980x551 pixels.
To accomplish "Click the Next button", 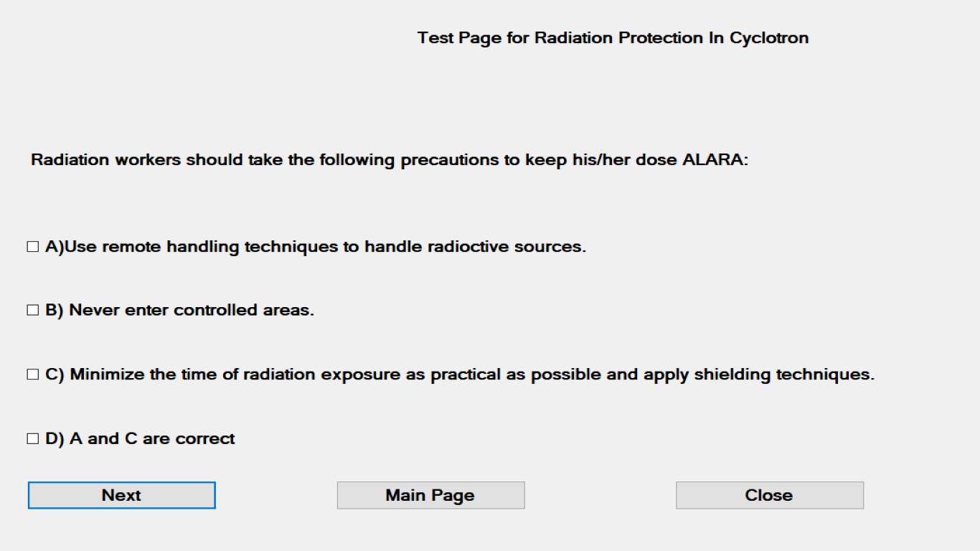I will [x=121, y=495].
